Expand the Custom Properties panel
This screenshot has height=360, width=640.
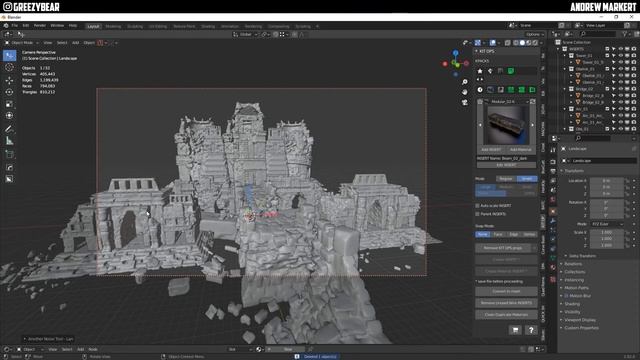pyautogui.click(x=581, y=328)
